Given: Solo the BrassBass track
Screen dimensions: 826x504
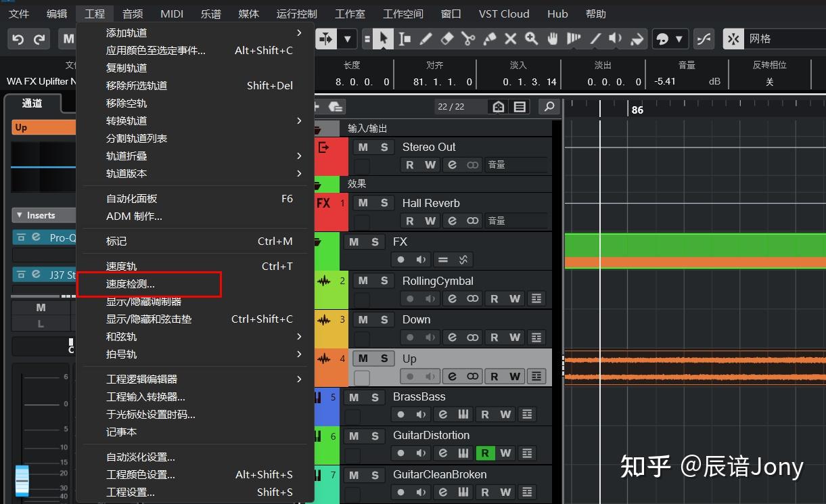Looking at the screenshot, I should click(x=375, y=397).
